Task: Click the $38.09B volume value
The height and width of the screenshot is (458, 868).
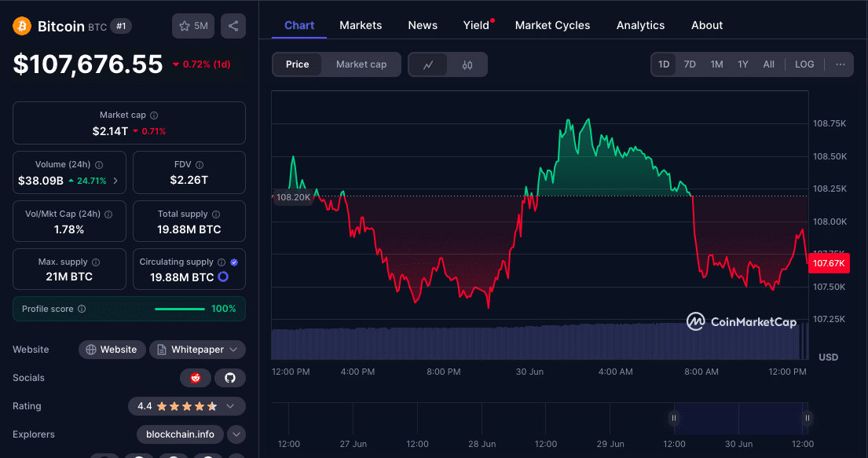Action: coord(40,181)
